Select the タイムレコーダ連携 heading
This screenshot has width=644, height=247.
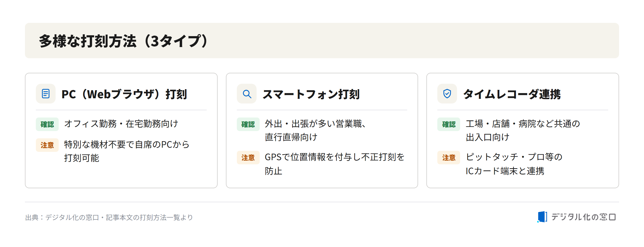tap(512, 94)
